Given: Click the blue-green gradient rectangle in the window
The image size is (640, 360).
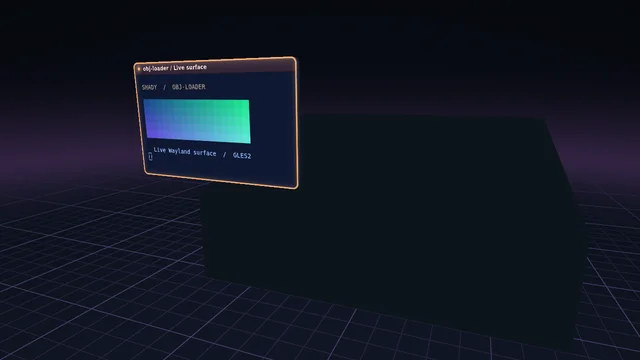Looking at the screenshot, I should click(197, 121).
